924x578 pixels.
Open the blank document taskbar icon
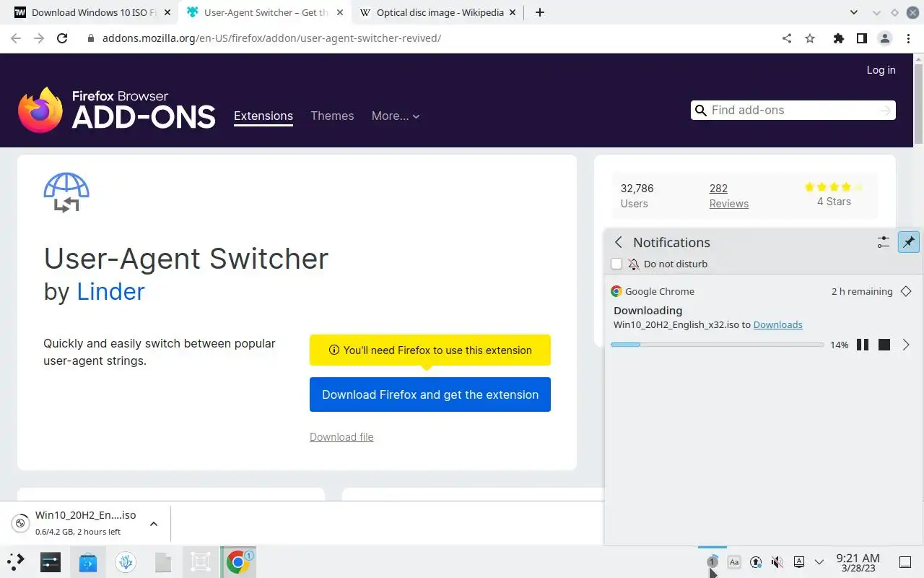163,561
